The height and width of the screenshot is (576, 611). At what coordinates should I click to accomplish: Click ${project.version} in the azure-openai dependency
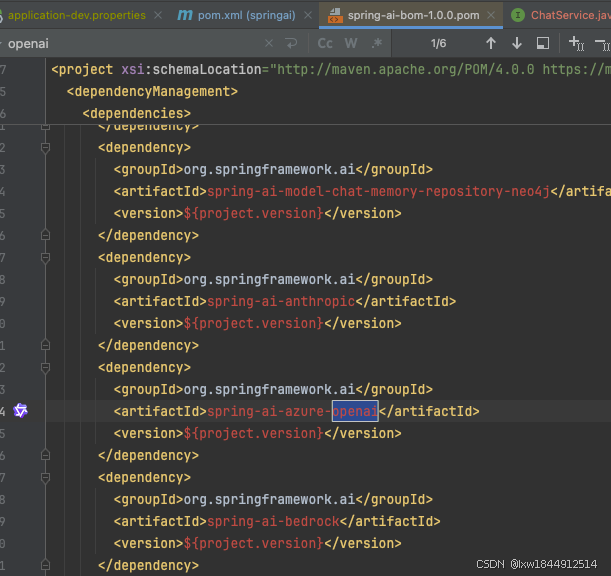(x=254, y=433)
